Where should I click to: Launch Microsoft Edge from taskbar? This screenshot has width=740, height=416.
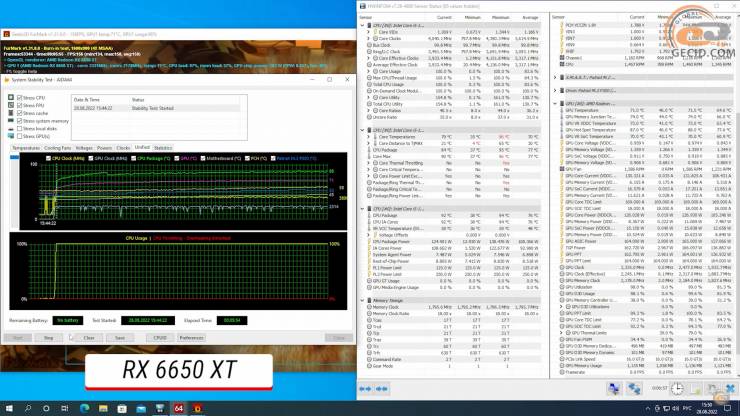[x=84, y=408]
